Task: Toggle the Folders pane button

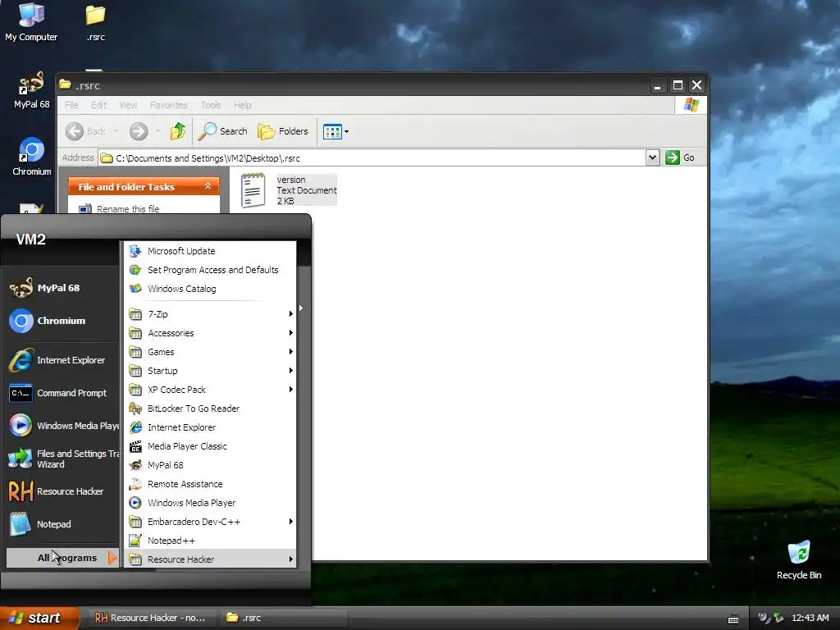Action: pyautogui.click(x=283, y=131)
